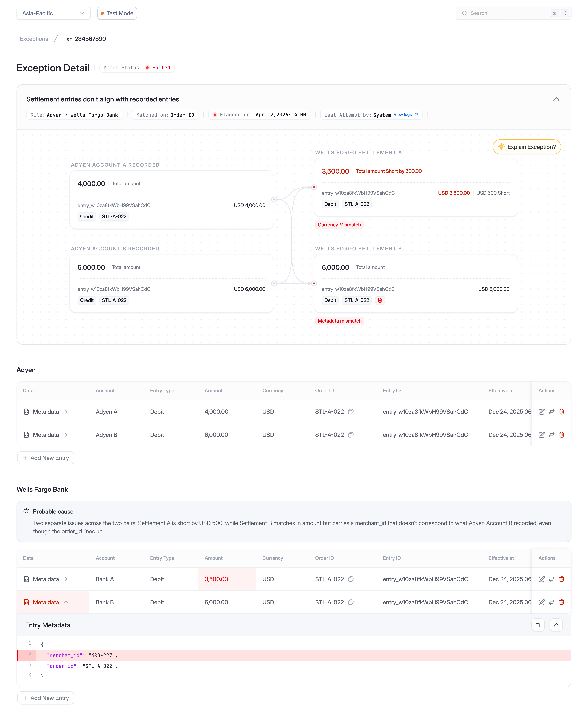Expand Meta data for Adyen B row
Screen dimensions: 588x721
[x=66, y=435]
